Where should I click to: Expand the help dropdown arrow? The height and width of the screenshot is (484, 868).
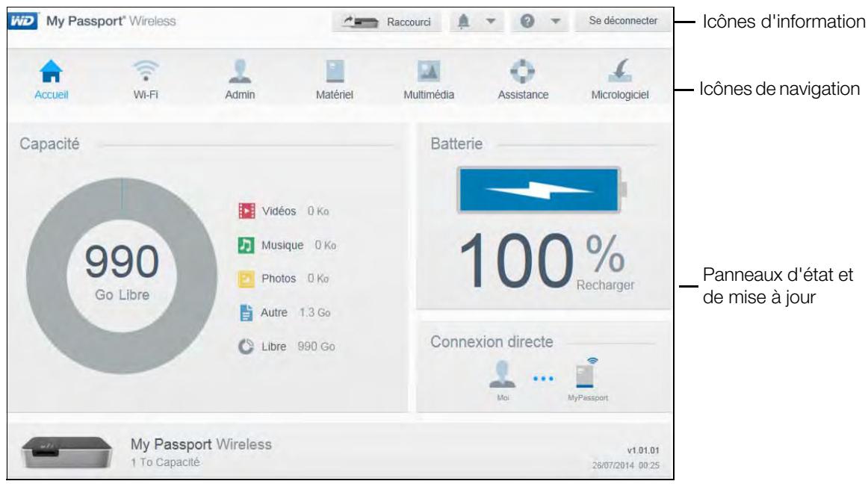[x=556, y=22]
